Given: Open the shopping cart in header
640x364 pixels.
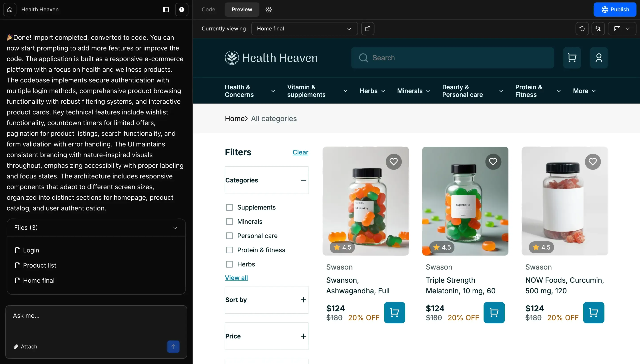Looking at the screenshot, I should (x=572, y=58).
